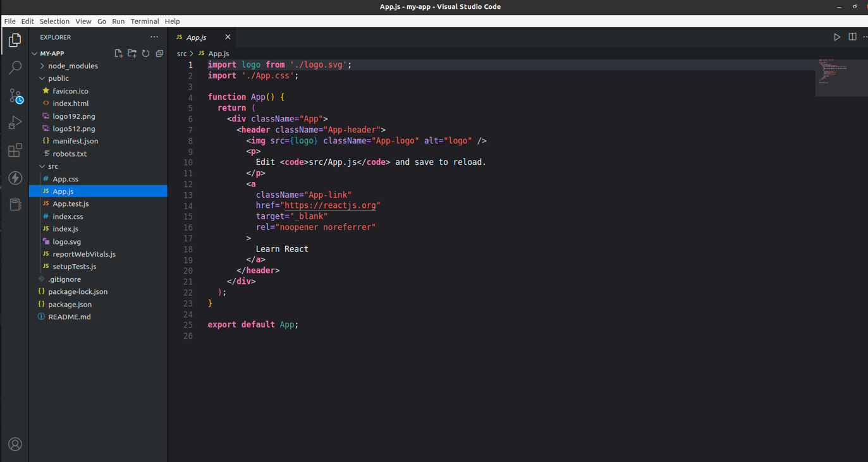Open the Extensions view
Screen dimensions: 868x462
click(x=15, y=150)
